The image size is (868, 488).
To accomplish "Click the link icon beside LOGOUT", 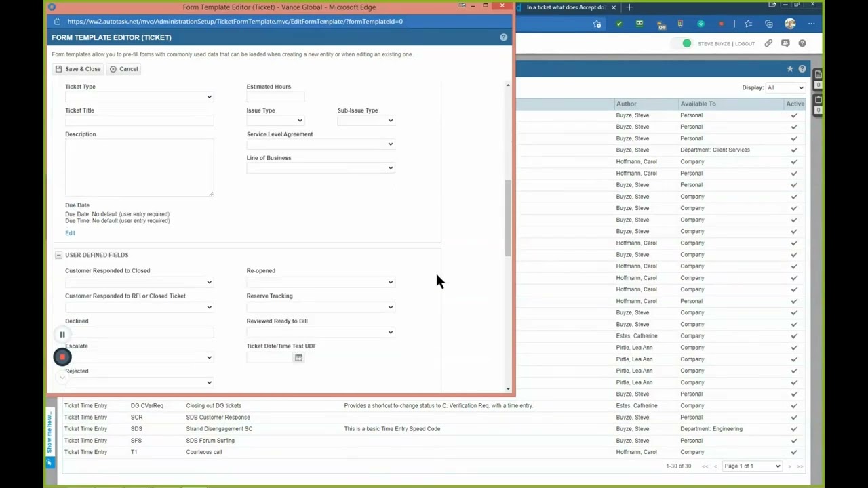I will pos(768,43).
